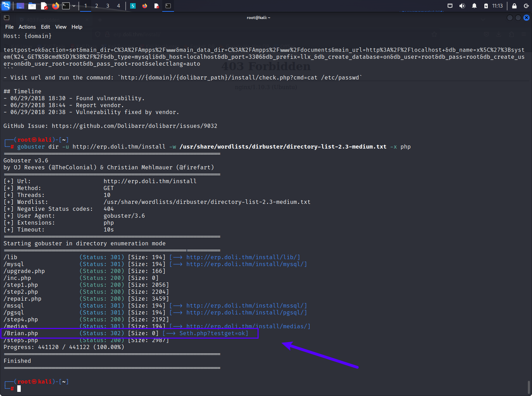Launch terminal emulator from the panel launcher
This screenshot has height=396, width=532.
pyautogui.click(x=66, y=6)
